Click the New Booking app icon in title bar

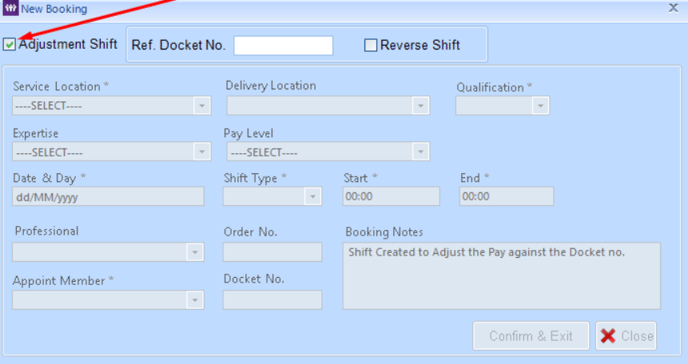tap(10, 8)
